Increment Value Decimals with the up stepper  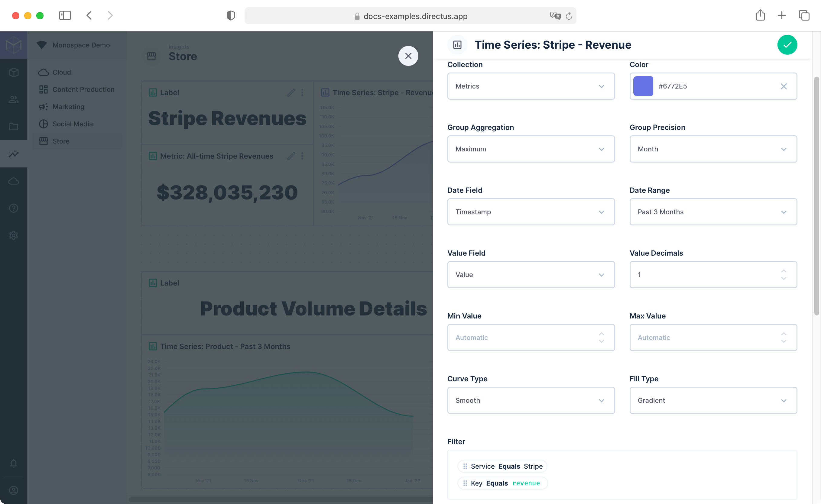pyautogui.click(x=784, y=271)
